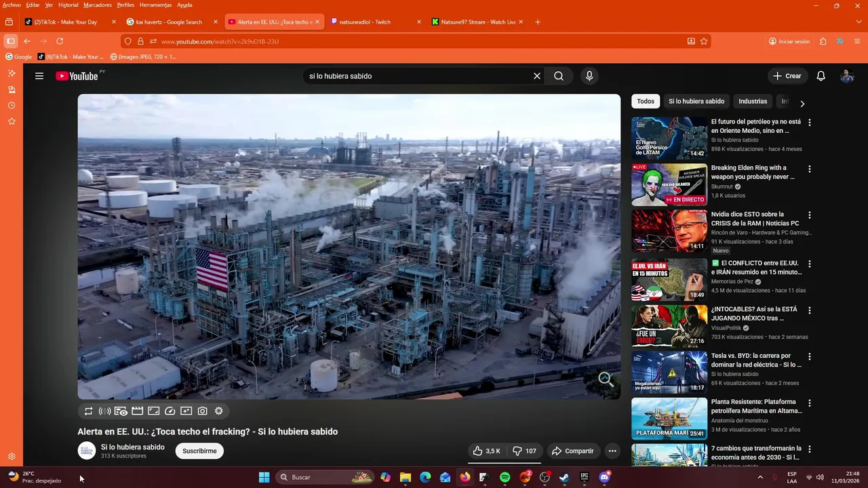Select the Todos filter chip
This screenshot has height=488, width=868.
click(x=646, y=102)
